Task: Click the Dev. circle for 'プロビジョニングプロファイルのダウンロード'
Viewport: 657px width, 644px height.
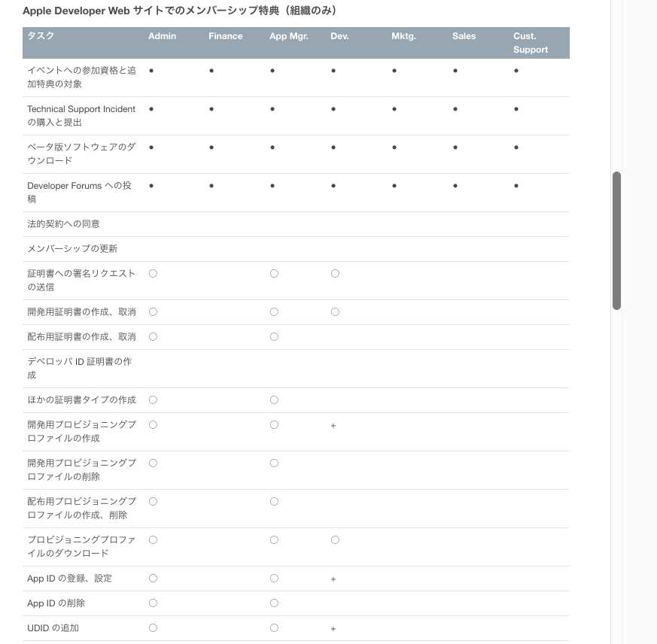Action: pyautogui.click(x=335, y=539)
